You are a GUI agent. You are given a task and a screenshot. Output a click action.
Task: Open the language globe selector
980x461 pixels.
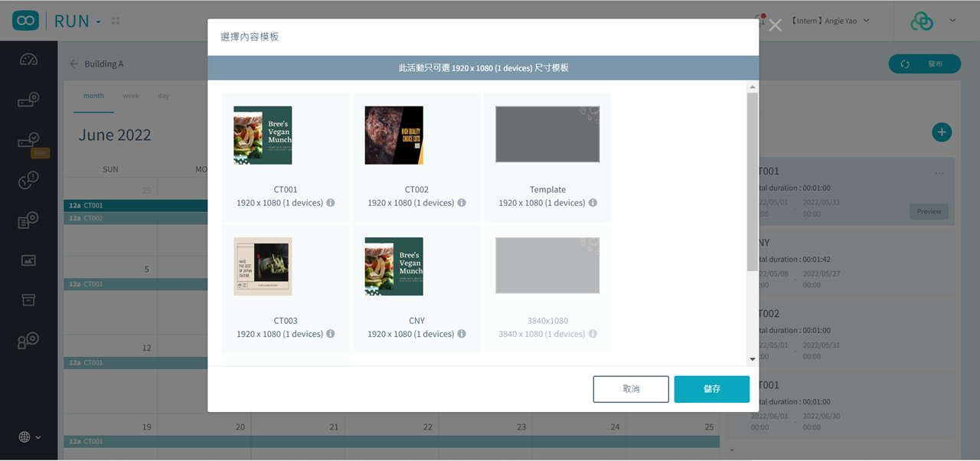(30, 436)
